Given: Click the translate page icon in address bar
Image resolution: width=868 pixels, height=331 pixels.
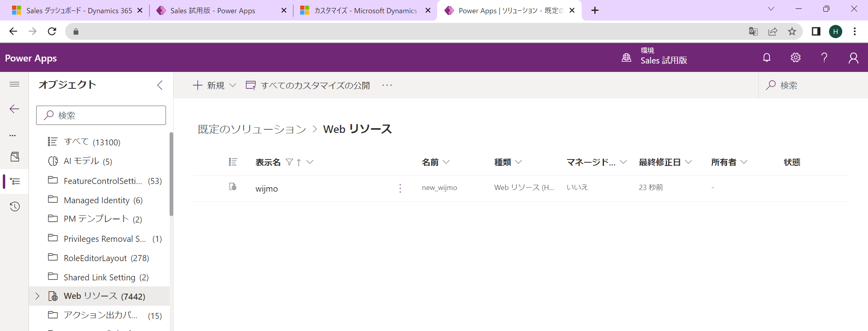Looking at the screenshot, I should click(753, 31).
